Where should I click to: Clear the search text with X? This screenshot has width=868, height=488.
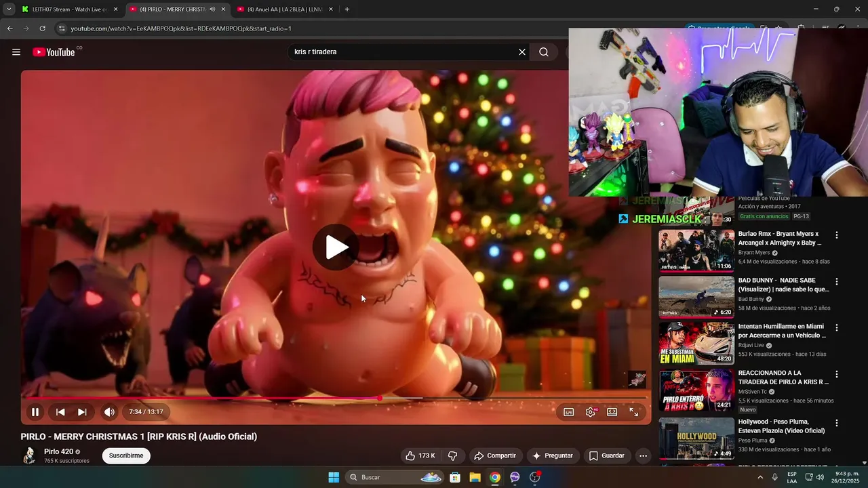pyautogui.click(x=522, y=52)
